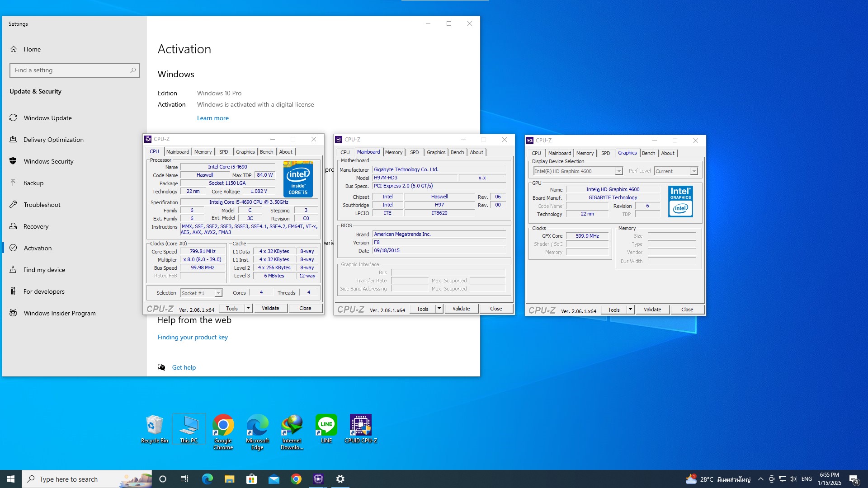This screenshot has height=488, width=868.
Task: Go to Backup settings
Action: (33, 183)
